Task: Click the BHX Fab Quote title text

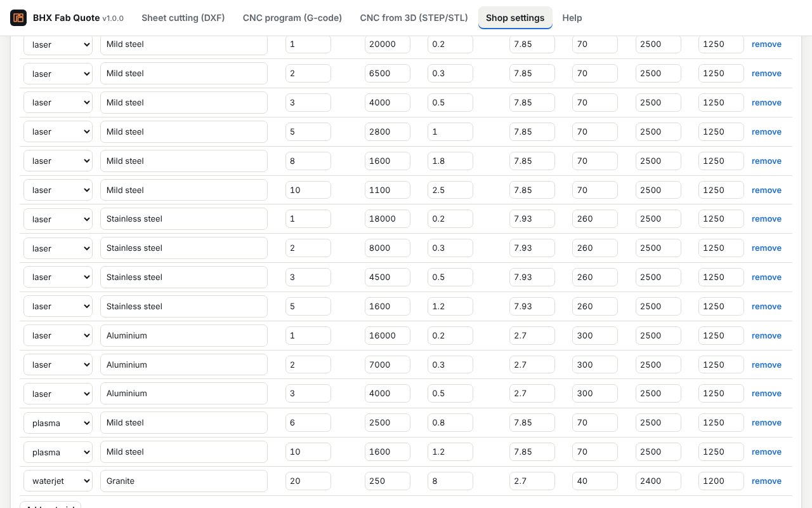Action: click(66, 18)
